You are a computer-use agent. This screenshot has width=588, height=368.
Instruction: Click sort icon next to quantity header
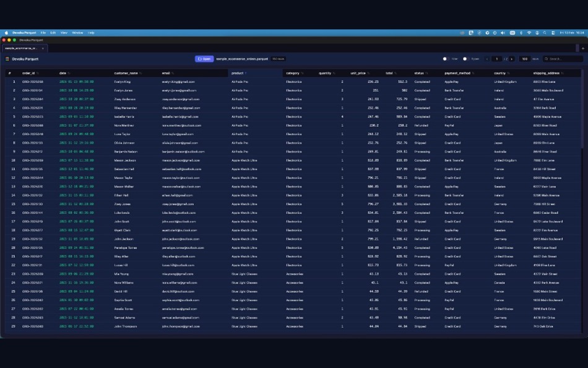tap(334, 73)
